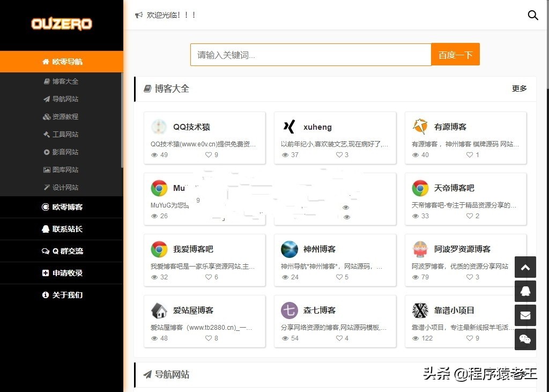This screenshot has height=392, width=549.
Task: Open the 爱站屋博客 card title
Action: tap(193, 310)
